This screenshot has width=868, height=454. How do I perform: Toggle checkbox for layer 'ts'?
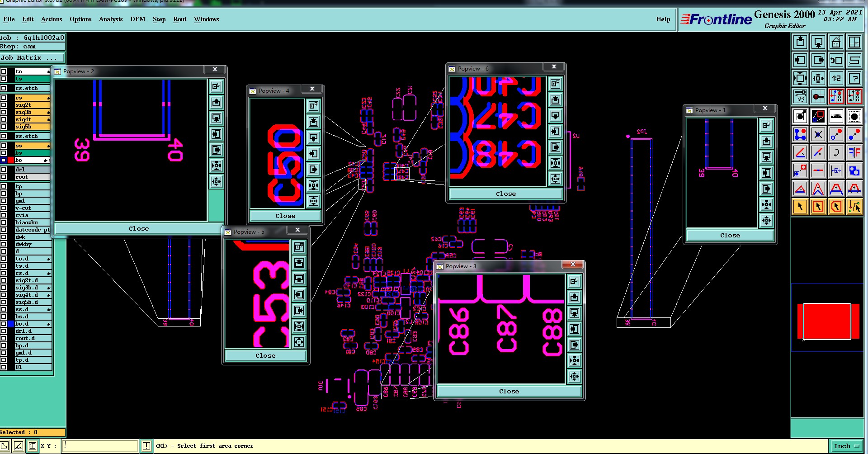click(4, 79)
